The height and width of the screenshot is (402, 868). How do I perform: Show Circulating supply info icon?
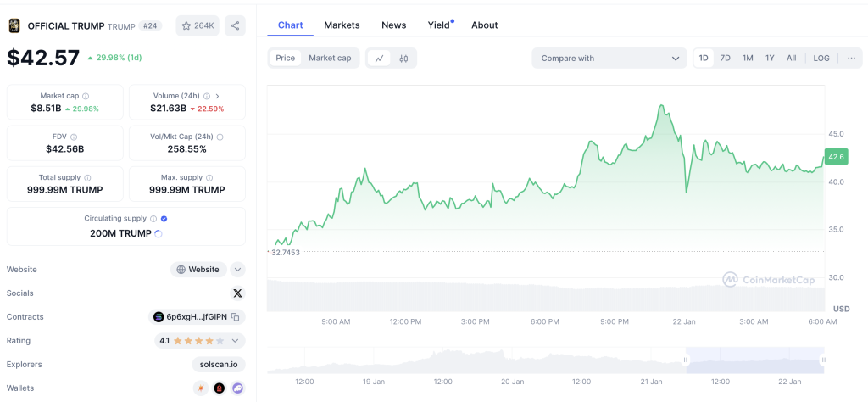[153, 219]
